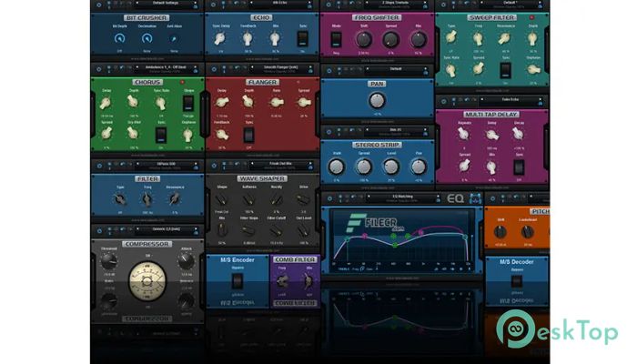Click the Compressor Threshold knob
The width and height of the screenshot is (637, 364).
[109, 261]
